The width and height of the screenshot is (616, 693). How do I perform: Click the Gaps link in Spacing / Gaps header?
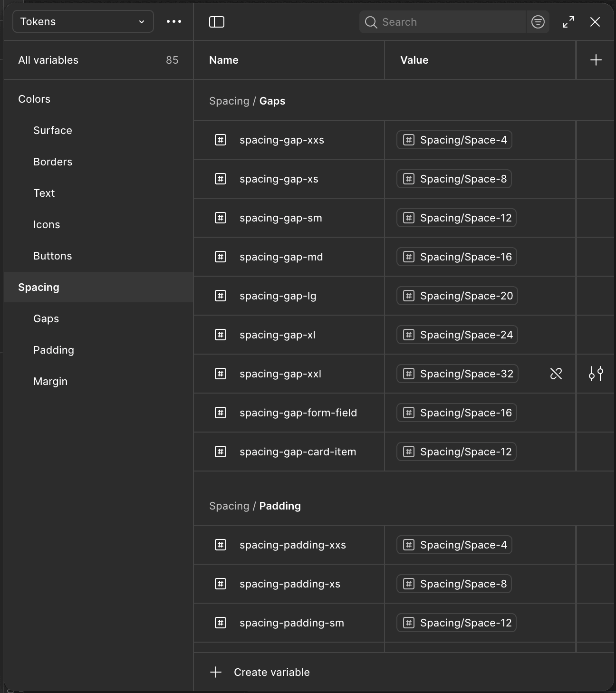[x=272, y=101]
